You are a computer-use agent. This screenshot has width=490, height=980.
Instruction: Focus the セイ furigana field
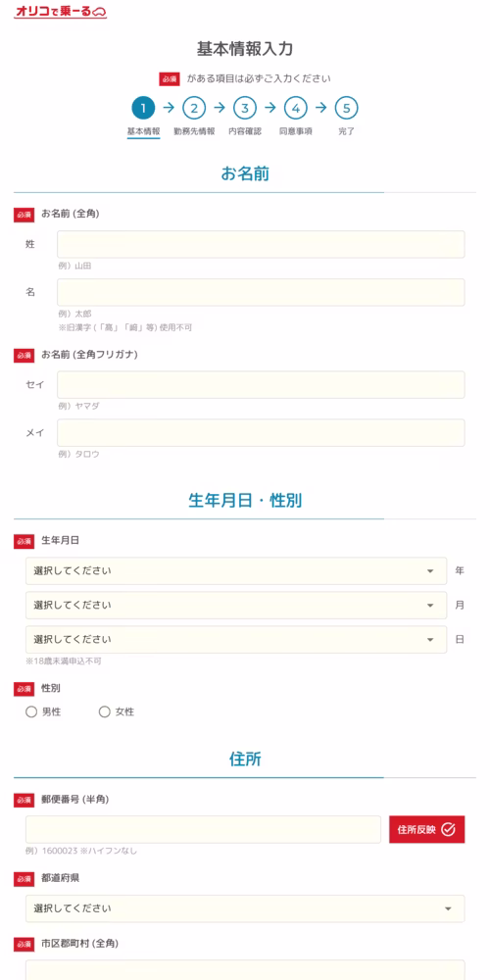click(261, 384)
